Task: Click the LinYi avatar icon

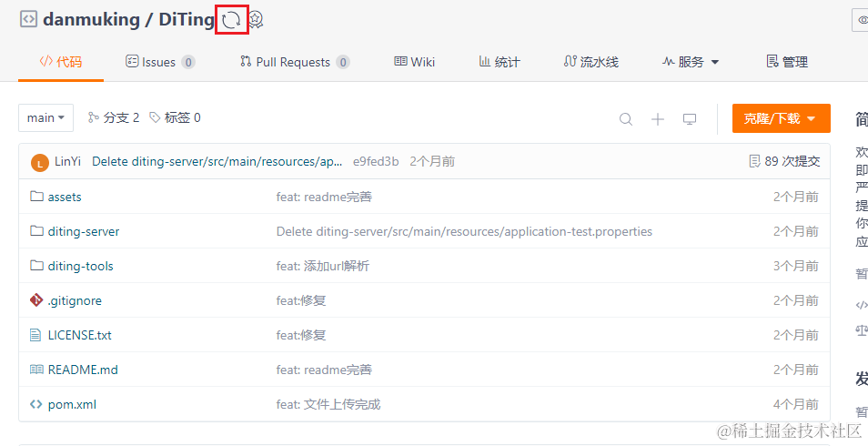Action: [40, 163]
